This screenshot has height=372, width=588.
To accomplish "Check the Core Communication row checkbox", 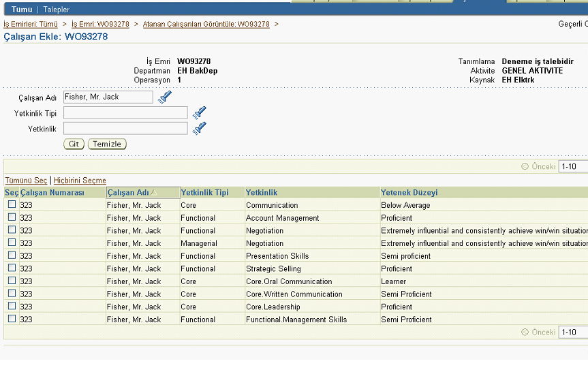I will click(x=12, y=204).
